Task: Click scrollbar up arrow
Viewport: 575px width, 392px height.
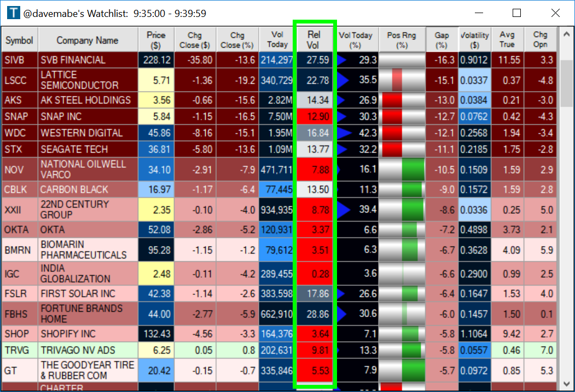Action: [x=566, y=34]
